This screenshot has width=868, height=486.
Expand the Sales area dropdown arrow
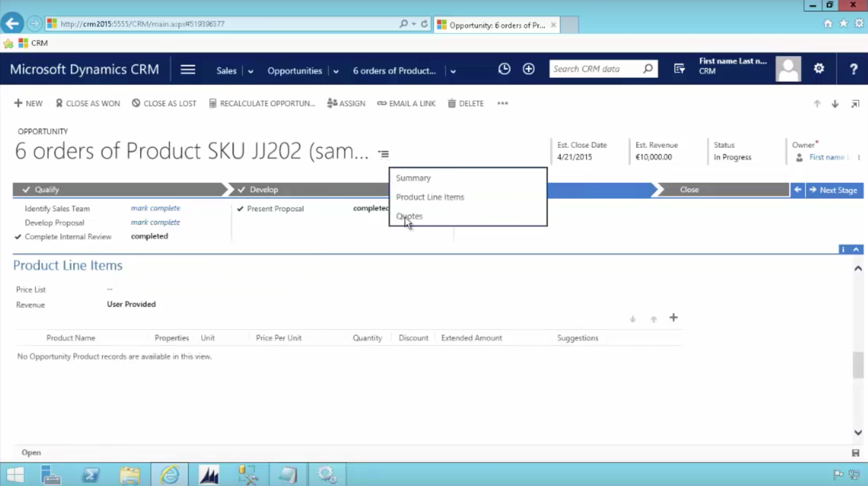tap(250, 72)
